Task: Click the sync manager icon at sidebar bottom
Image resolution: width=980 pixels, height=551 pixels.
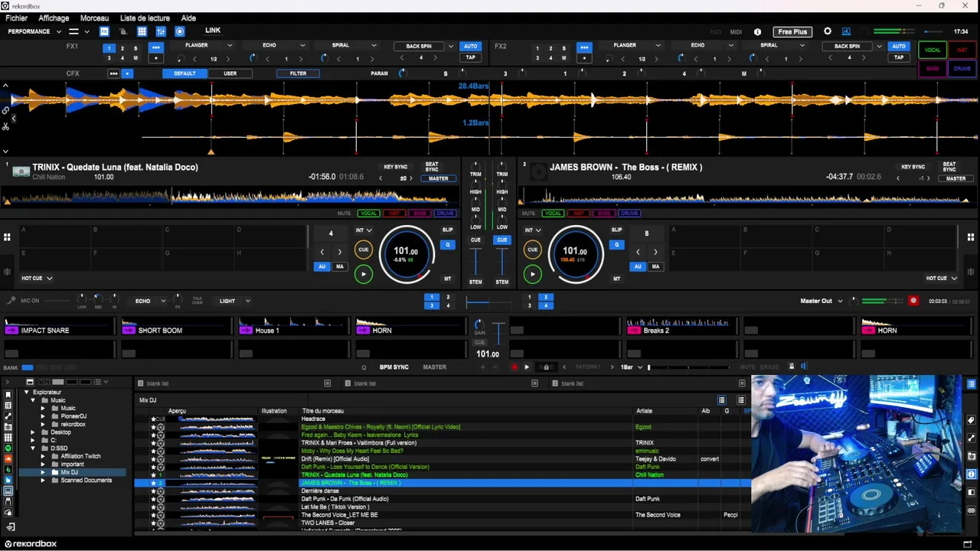Action: (x=11, y=527)
